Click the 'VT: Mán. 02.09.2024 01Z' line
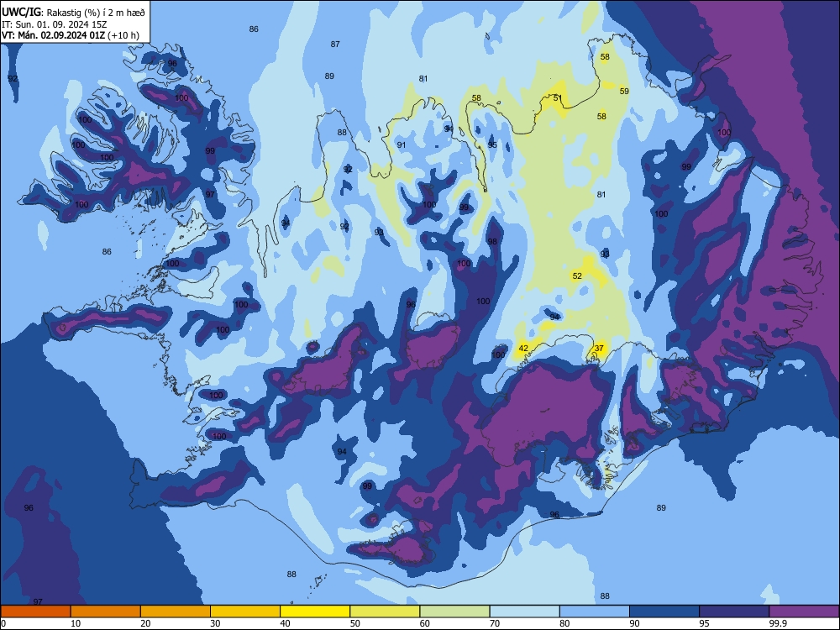Image resolution: width=840 pixels, height=630 pixels. [53, 35]
